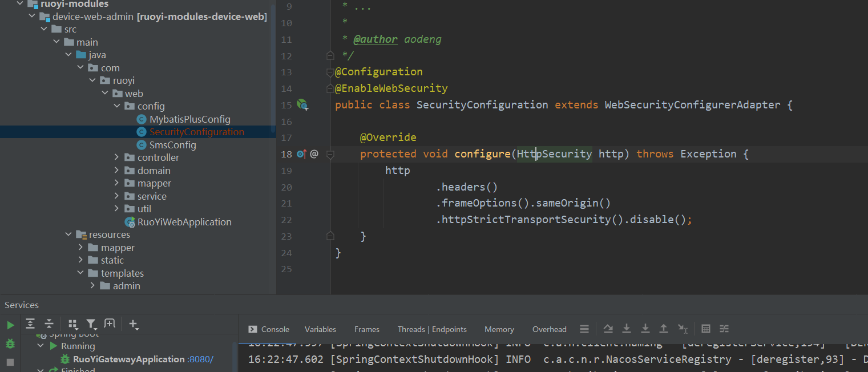Image resolution: width=868 pixels, height=372 pixels.
Task: Toggle code fold at @EnableWebSecurity line 14
Action: coord(330,89)
